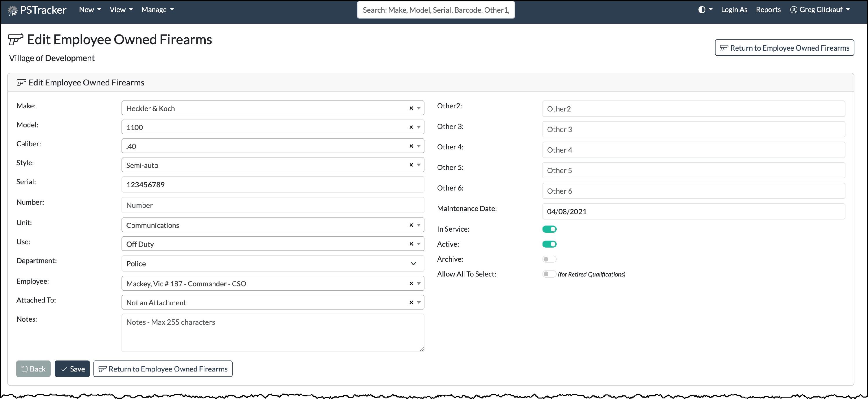Expand the Use Off Duty dropdown arrow

click(x=419, y=244)
